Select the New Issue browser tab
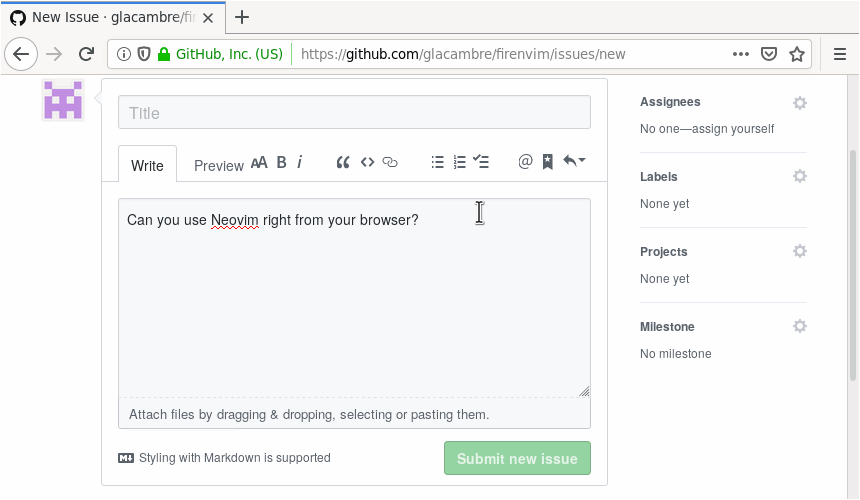Viewport: 860px width, 500px height. (x=114, y=18)
